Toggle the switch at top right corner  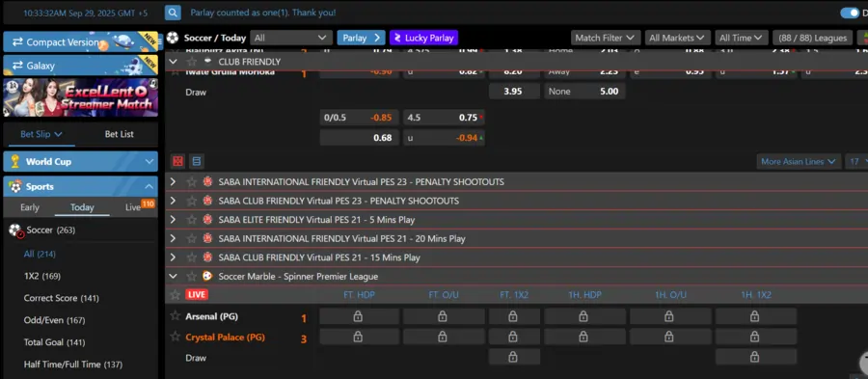[849, 13]
